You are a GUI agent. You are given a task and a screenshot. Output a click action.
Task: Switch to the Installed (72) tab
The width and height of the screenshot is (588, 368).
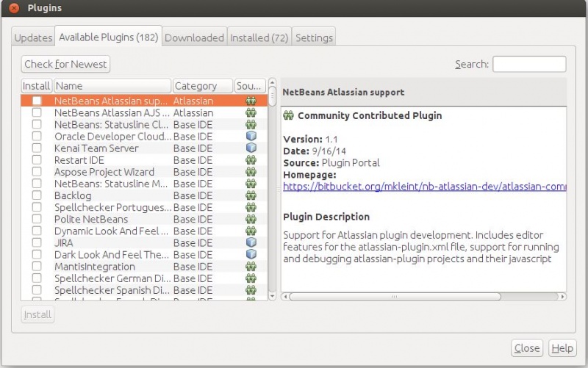tap(259, 37)
